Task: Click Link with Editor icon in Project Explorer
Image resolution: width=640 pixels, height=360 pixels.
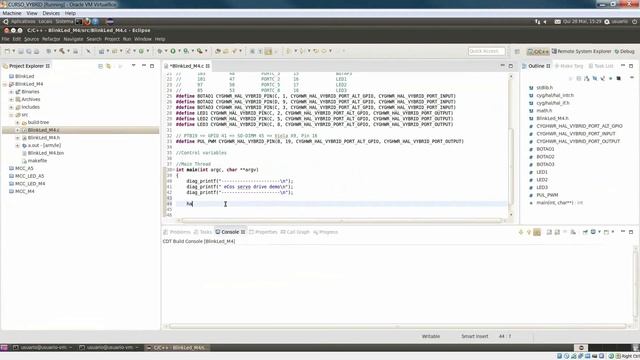Action: (109, 66)
